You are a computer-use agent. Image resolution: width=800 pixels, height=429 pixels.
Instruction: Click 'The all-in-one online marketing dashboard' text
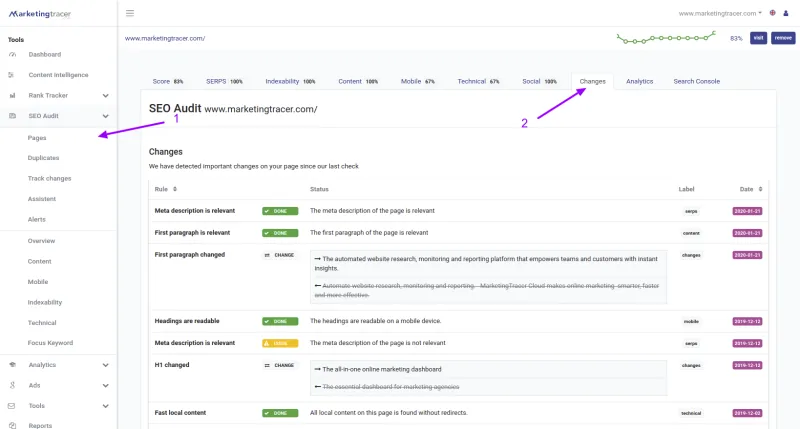pos(382,369)
